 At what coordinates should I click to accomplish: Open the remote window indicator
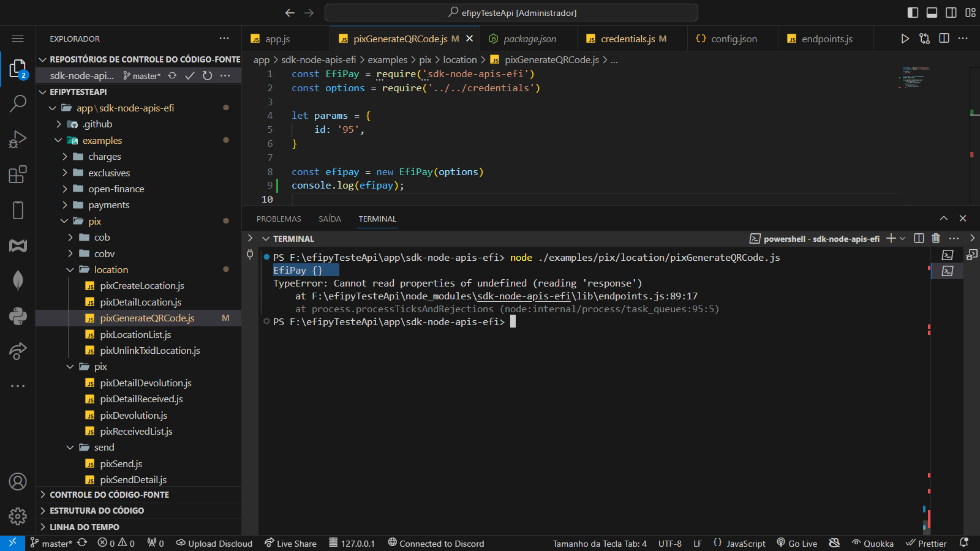click(x=12, y=543)
